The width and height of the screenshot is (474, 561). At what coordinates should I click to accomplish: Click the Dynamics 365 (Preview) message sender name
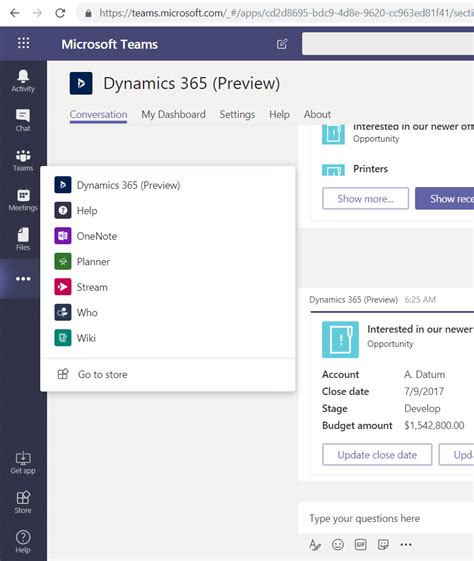point(353,299)
